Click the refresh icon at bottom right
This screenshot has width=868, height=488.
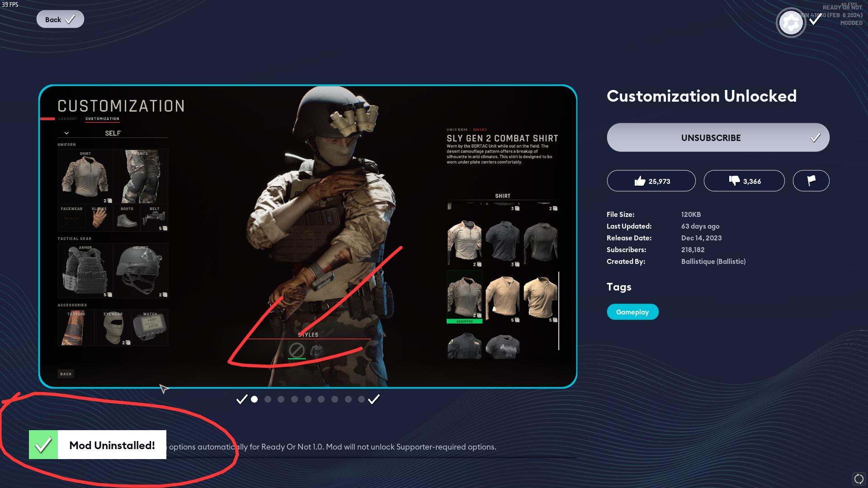coord(859,479)
